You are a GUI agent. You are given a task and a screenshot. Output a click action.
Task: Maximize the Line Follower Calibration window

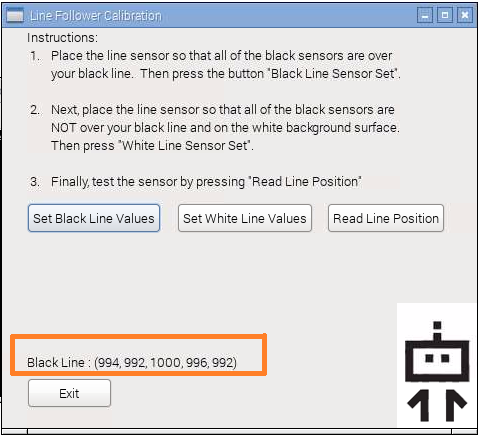pos(445,15)
